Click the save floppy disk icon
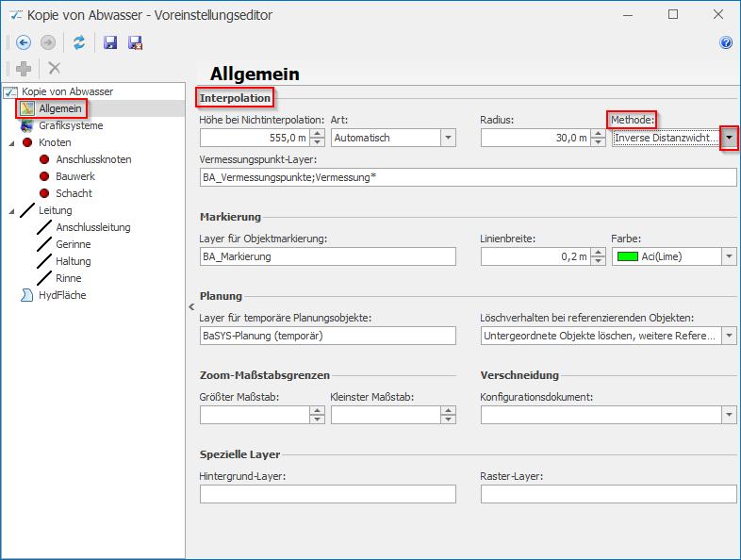The image size is (741, 560). pos(110,42)
